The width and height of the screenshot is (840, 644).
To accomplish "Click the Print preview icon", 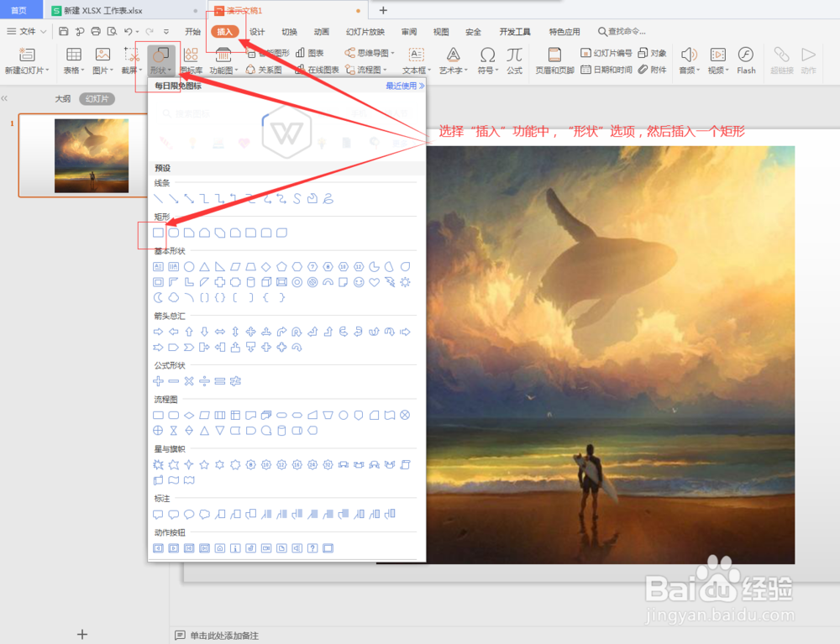I will pos(112,32).
